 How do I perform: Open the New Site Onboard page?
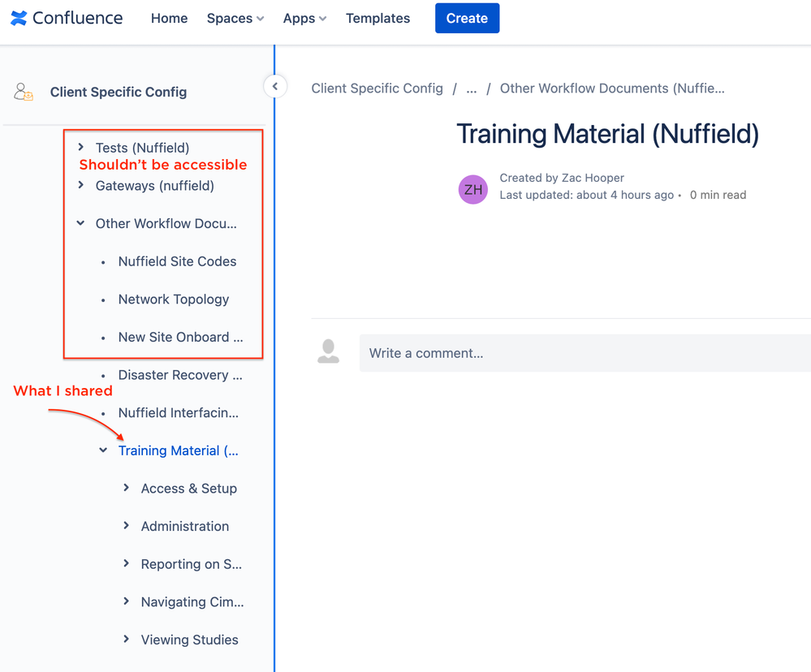tap(180, 337)
